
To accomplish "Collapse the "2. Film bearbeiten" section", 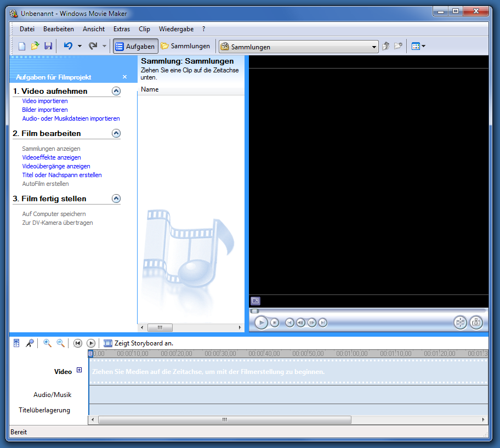I will coord(116,133).
